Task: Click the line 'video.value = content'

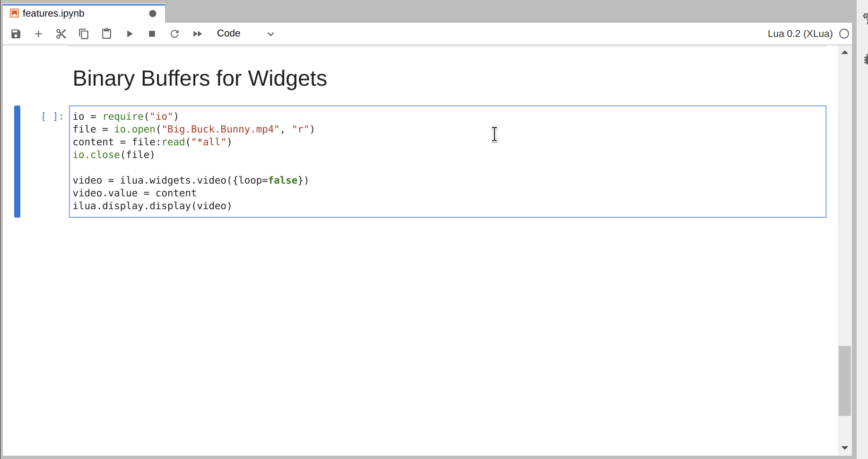Action: (135, 193)
